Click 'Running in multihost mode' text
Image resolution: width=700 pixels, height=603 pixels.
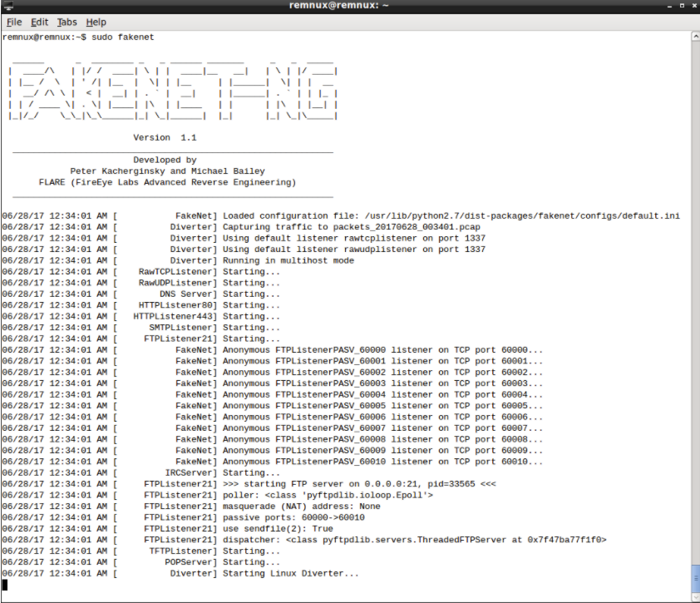pyautogui.click(x=288, y=260)
